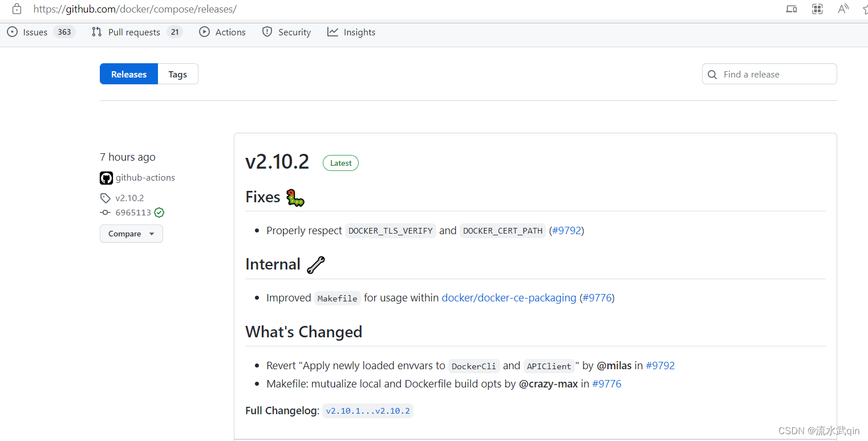The image size is (868, 441).
Task: Click the Internal heading
Action: (273, 264)
